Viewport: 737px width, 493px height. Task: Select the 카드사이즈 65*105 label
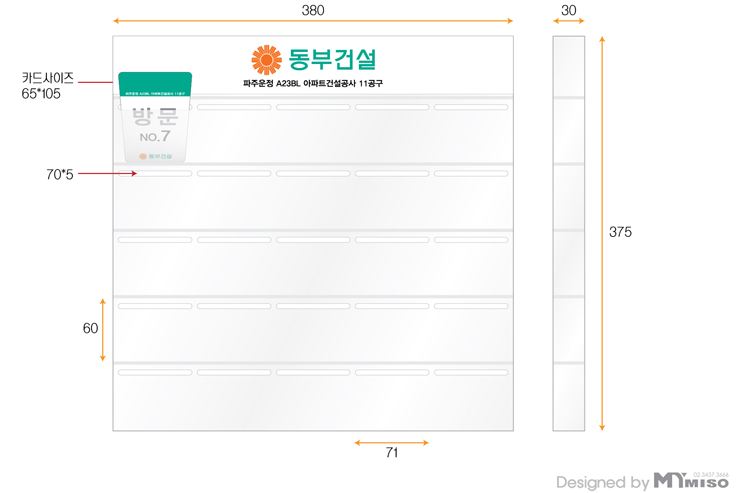point(47,86)
